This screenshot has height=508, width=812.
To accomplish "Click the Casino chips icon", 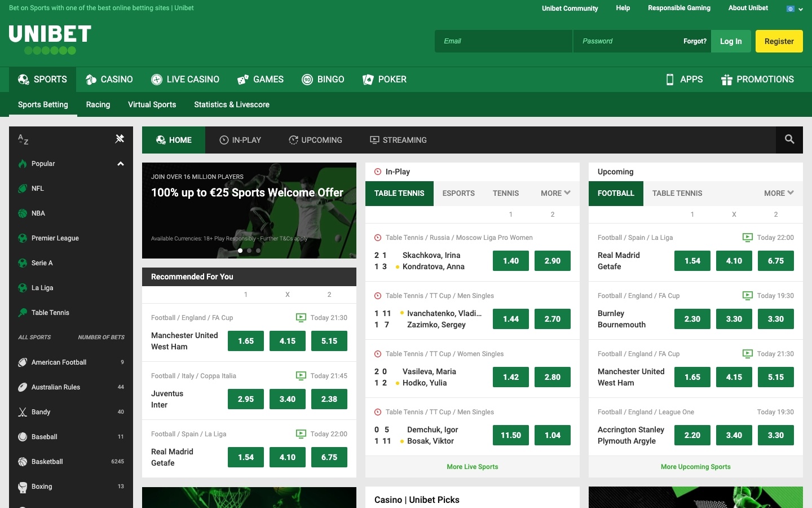I will tap(91, 80).
